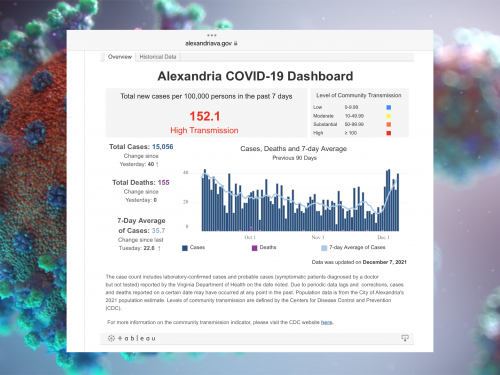The image size is (500, 375).
Task: Click the Total Deaths value '155'
Action: coord(164,183)
